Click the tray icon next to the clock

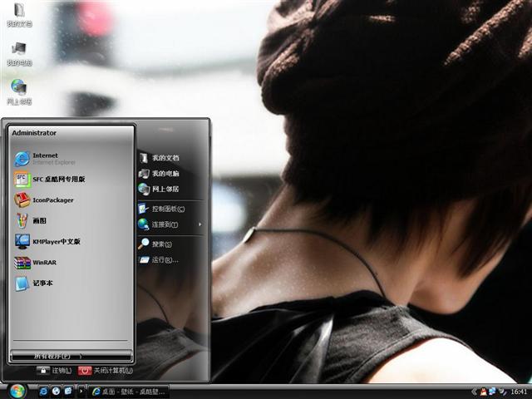[x=502, y=392]
